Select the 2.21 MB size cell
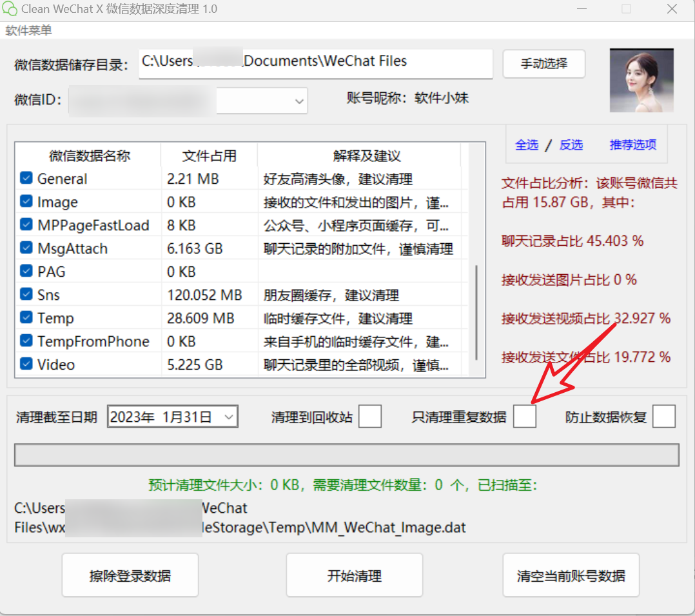Viewport: 695px width, 616px height. 193,179
